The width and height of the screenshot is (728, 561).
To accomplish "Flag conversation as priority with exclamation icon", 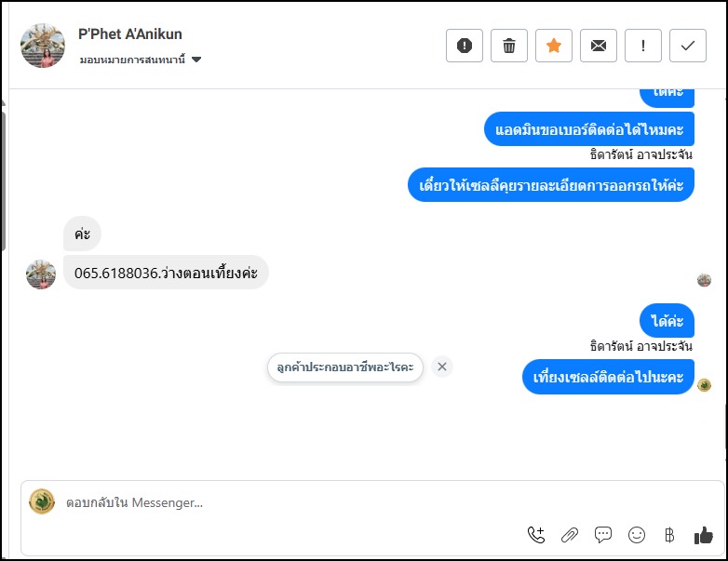I will 643,46.
